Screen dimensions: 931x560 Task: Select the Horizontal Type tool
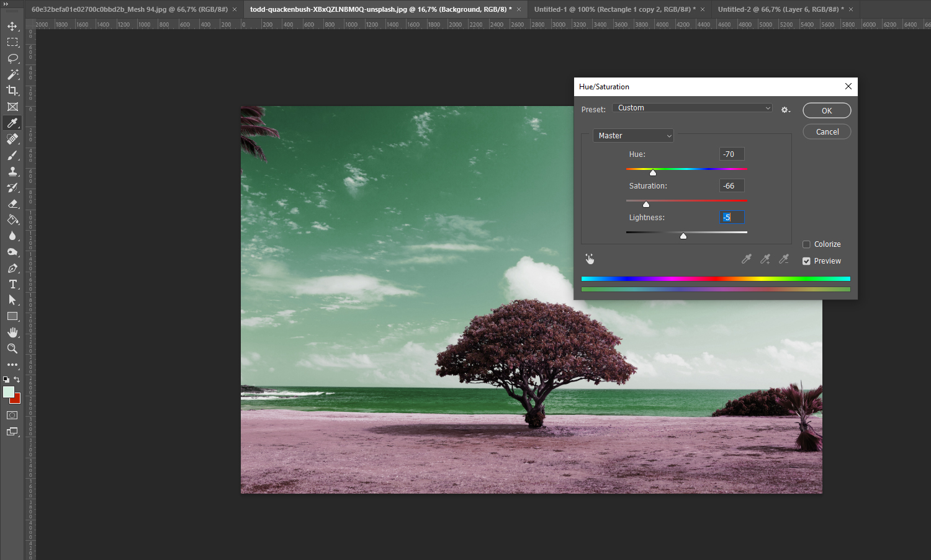[12, 284]
